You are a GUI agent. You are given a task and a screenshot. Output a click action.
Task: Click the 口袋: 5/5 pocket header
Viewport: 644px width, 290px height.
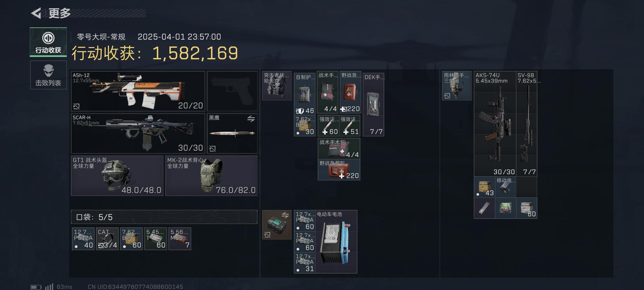click(164, 217)
